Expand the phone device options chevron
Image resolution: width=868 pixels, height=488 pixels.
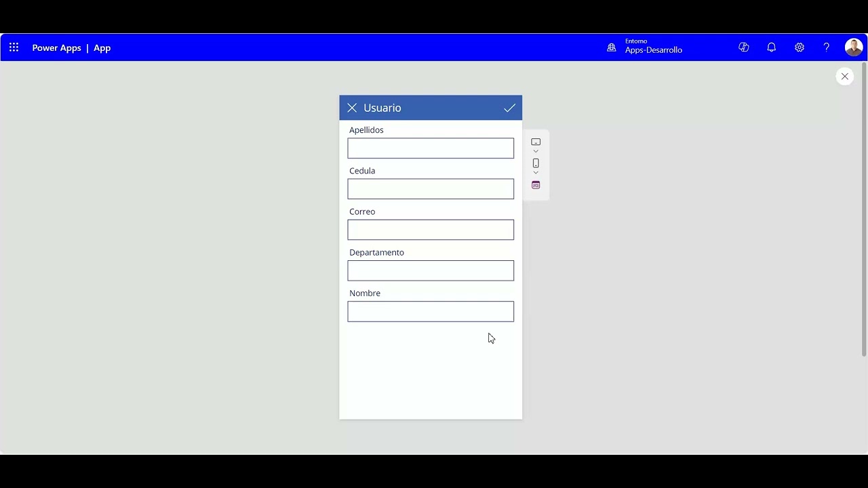click(x=536, y=173)
